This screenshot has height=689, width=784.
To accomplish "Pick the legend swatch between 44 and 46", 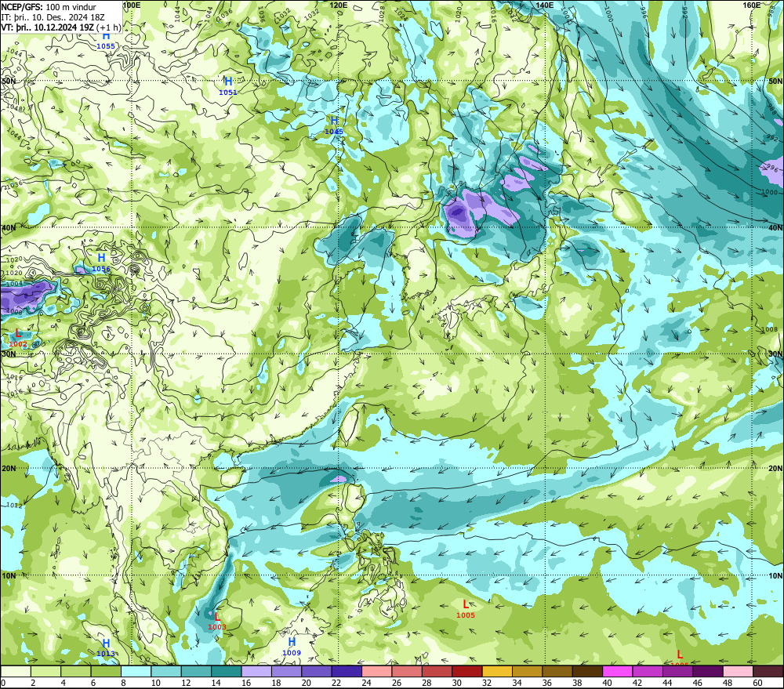I will (677, 672).
